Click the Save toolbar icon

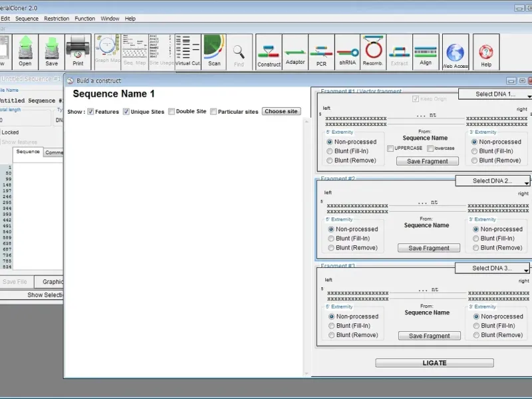click(52, 52)
